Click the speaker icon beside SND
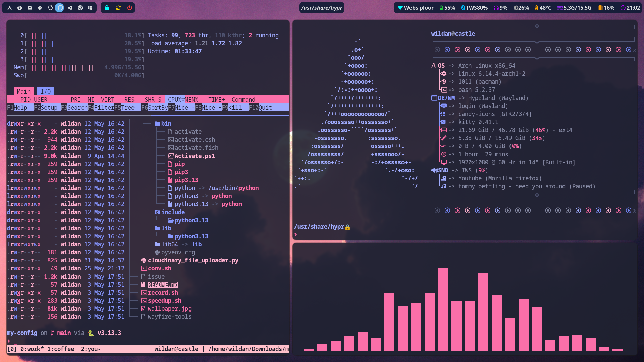644x362 pixels. [x=434, y=170]
